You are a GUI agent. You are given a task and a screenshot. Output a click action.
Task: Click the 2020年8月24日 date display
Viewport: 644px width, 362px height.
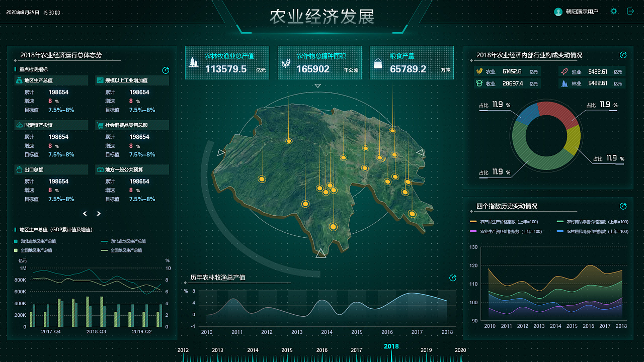23,12
